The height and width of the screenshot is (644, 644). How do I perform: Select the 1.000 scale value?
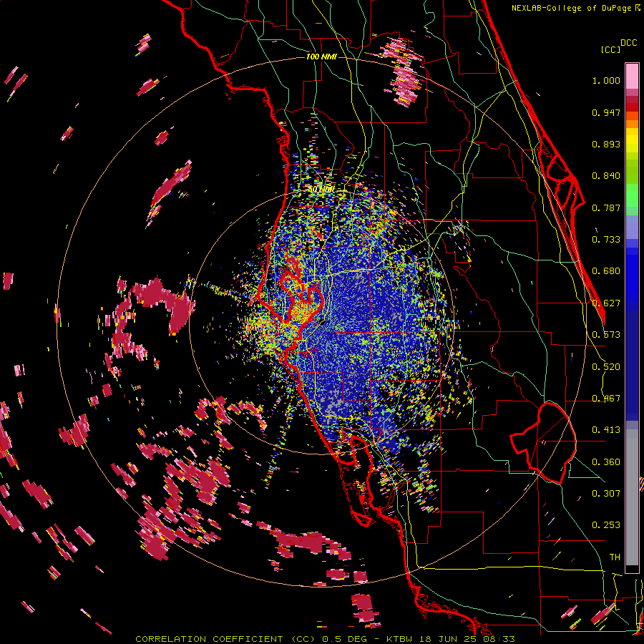coord(606,80)
